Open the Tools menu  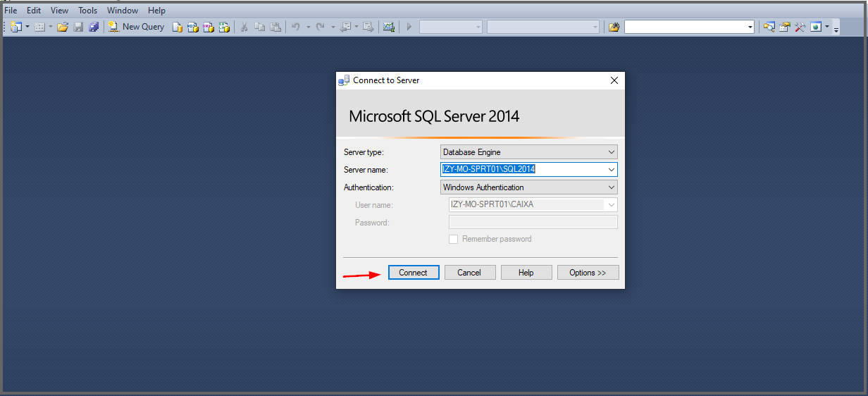coord(88,11)
